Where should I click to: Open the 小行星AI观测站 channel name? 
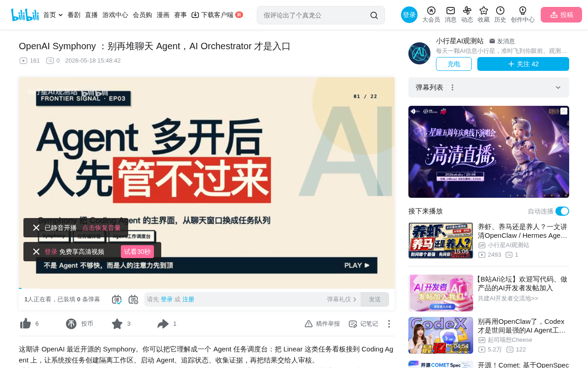point(460,41)
